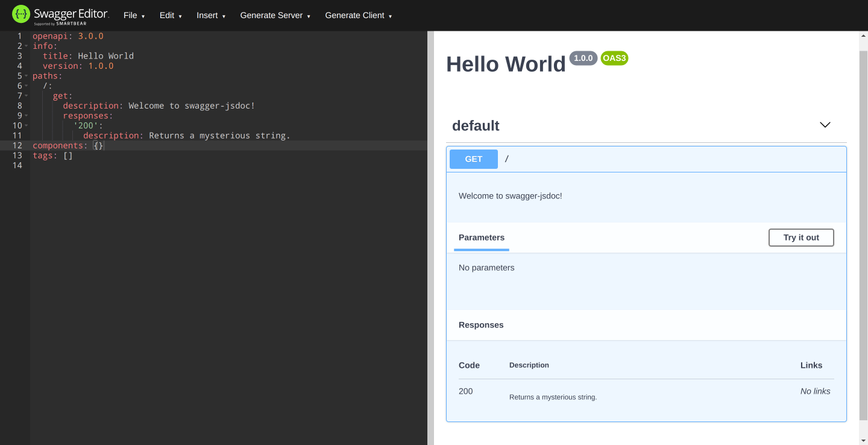The width and height of the screenshot is (868, 445).
Task: Click the Hello World API title
Action: [x=506, y=64]
